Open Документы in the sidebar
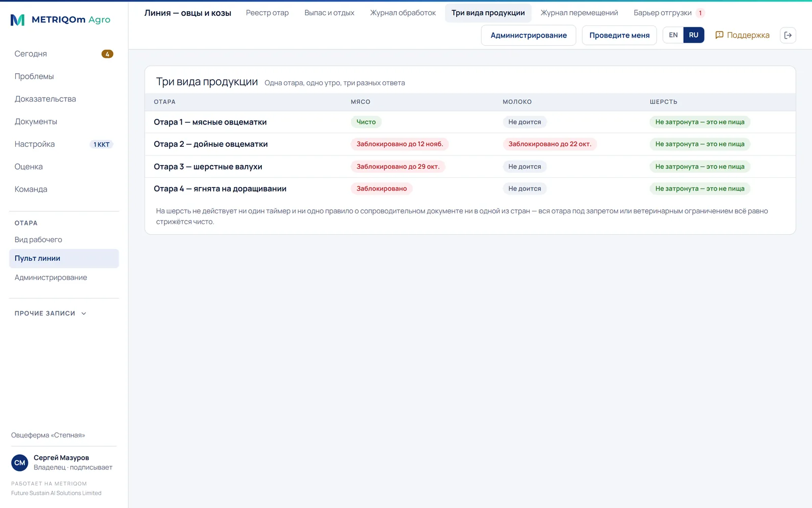 [x=64, y=121]
